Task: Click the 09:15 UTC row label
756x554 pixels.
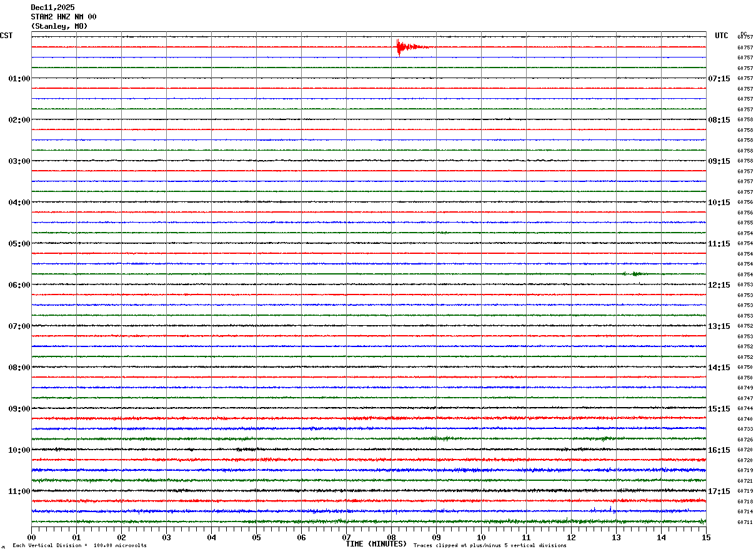Action: (x=719, y=161)
